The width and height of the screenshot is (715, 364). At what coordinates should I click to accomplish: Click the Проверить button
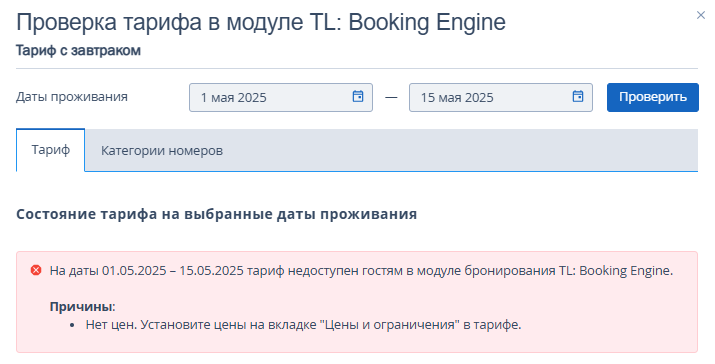click(653, 97)
